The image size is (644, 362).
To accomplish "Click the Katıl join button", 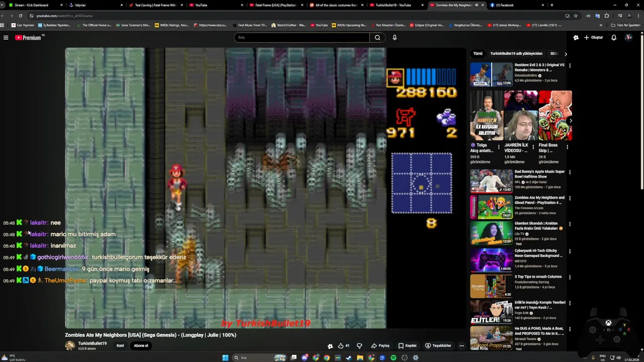I will [120, 346].
